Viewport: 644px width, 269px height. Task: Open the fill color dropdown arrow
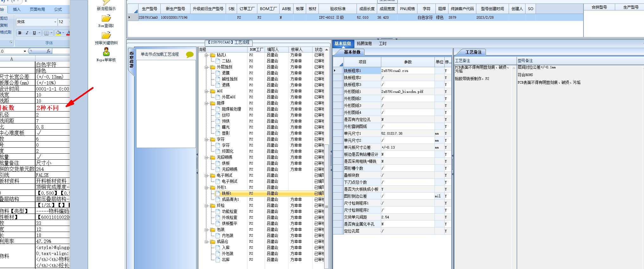[63, 33]
